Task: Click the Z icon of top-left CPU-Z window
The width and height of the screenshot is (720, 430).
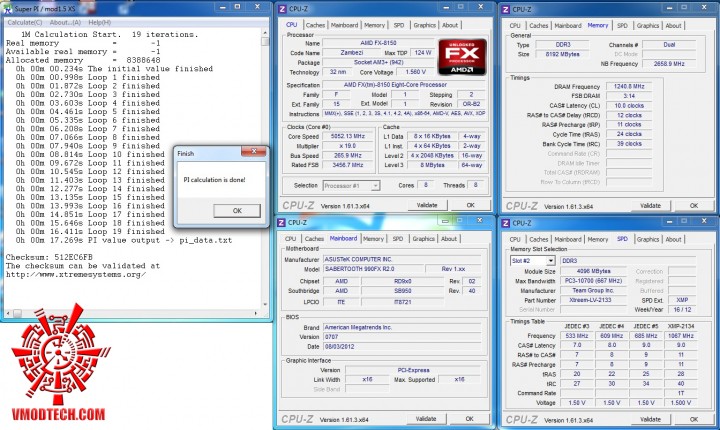Action: coord(282,9)
